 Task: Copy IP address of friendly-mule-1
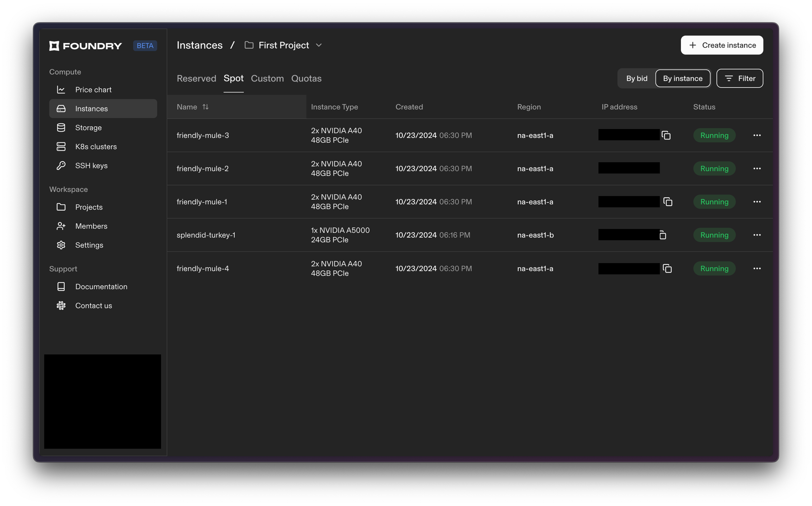tap(668, 202)
